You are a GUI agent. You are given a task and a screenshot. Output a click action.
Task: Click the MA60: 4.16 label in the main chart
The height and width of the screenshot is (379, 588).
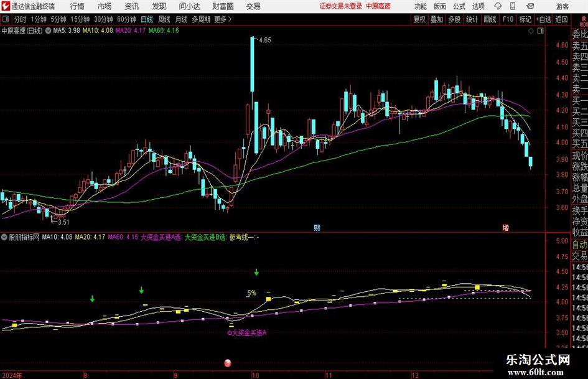click(164, 30)
